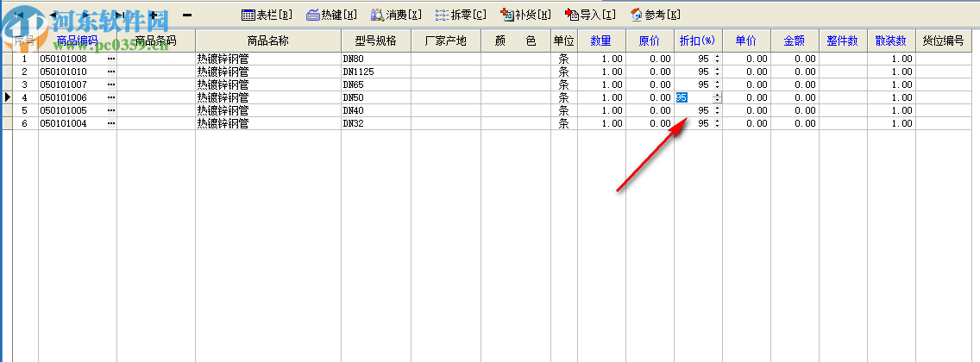Viewport: 980px width, 362px height.
Task: Click the 拆零[C] toolbar button
Action: tap(462, 15)
